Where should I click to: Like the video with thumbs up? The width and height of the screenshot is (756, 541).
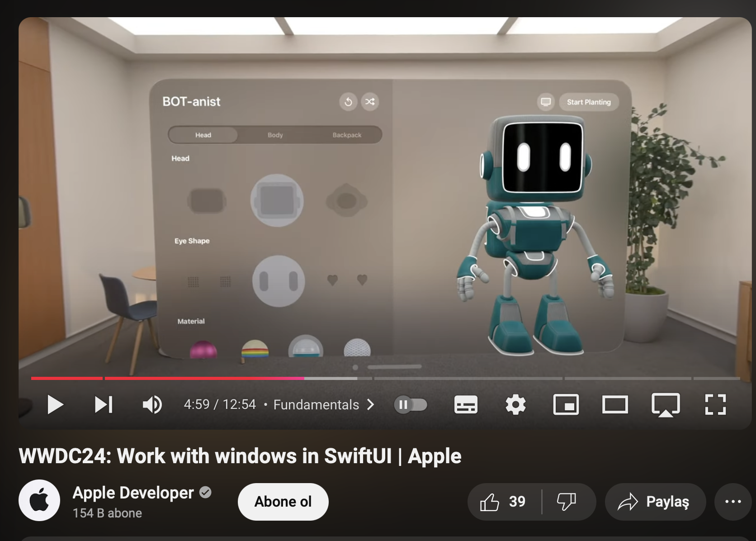point(503,502)
